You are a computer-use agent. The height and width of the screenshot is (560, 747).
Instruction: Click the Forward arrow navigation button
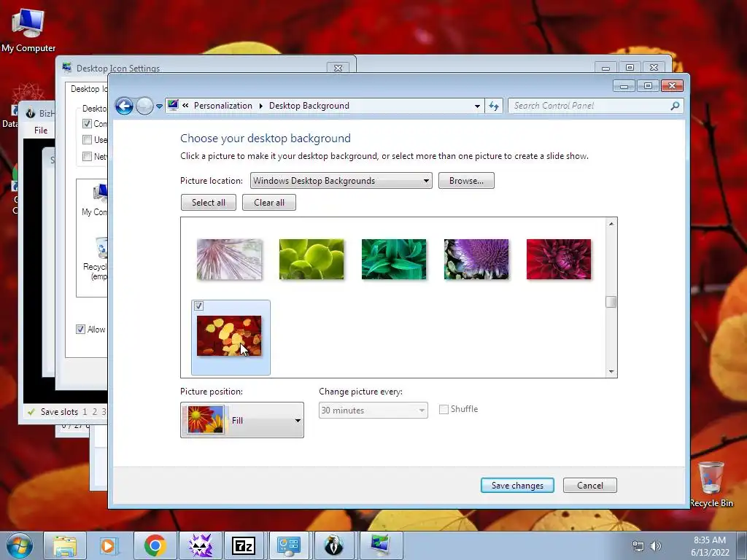(144, 106)
